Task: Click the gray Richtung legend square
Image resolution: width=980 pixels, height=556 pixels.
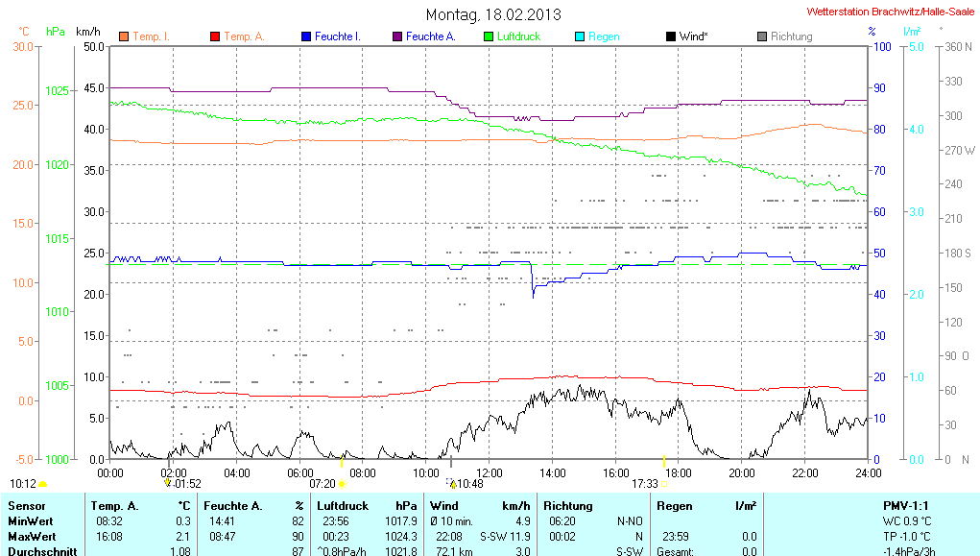Action: pyautogui.click(x=761, y=36)
